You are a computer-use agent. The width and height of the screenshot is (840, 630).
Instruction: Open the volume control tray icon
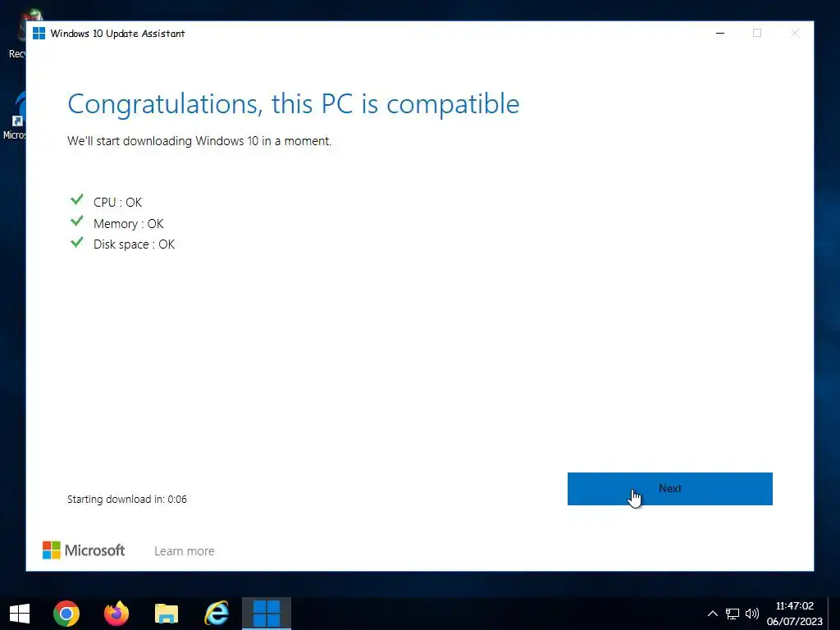pos(752,614)
